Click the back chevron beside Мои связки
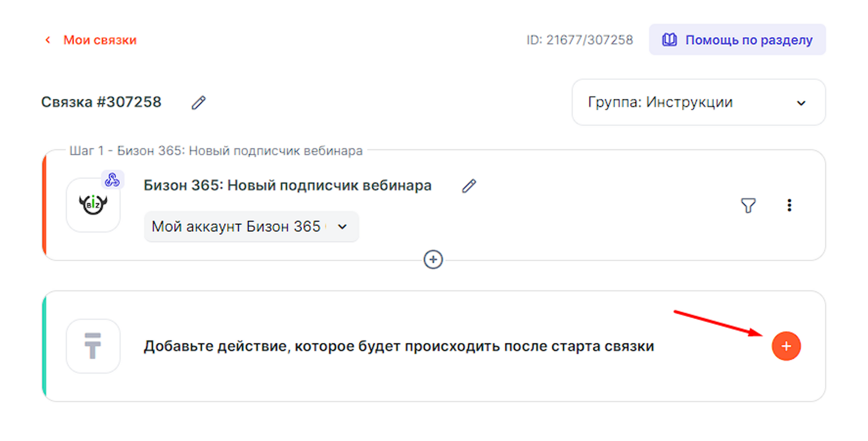The image size is (868, 441). pos(48,40)
